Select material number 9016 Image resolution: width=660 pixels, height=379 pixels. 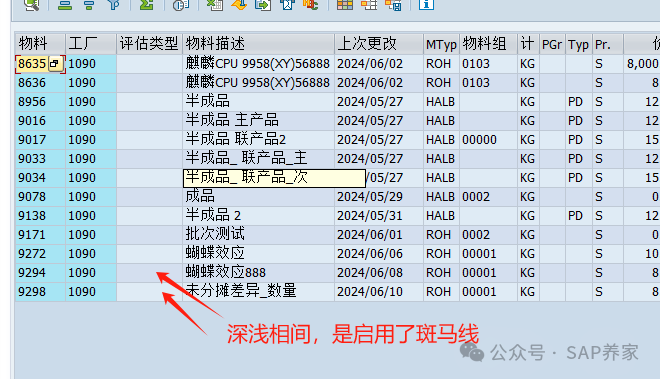click(x=32, y=121)
